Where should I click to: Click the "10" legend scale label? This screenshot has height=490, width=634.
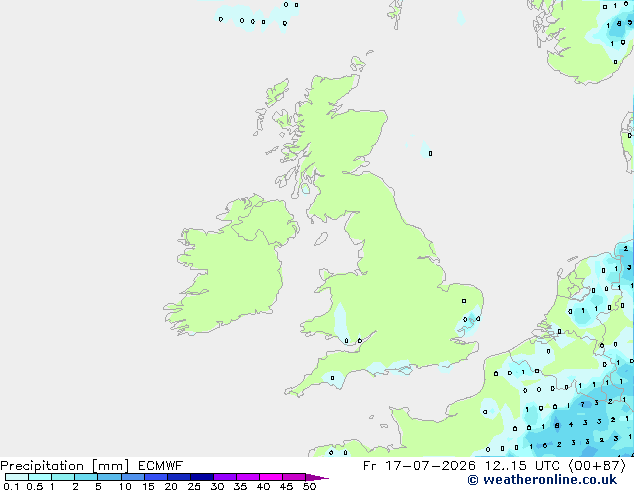click(125, 486)
